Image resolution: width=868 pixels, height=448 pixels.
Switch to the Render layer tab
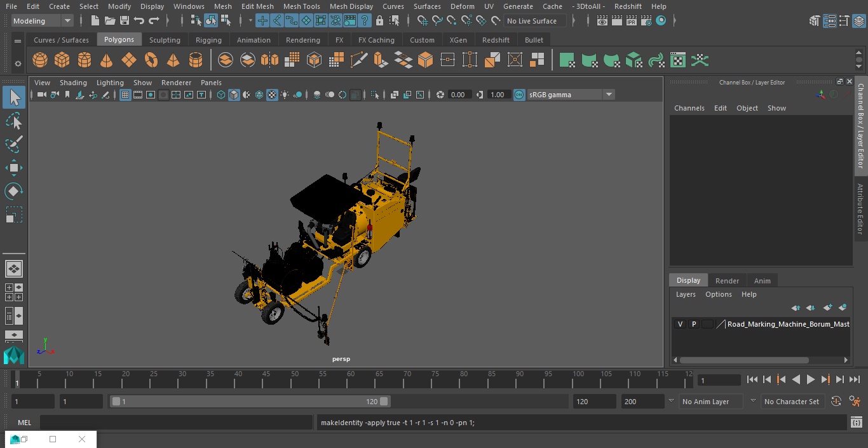point(727,281)
